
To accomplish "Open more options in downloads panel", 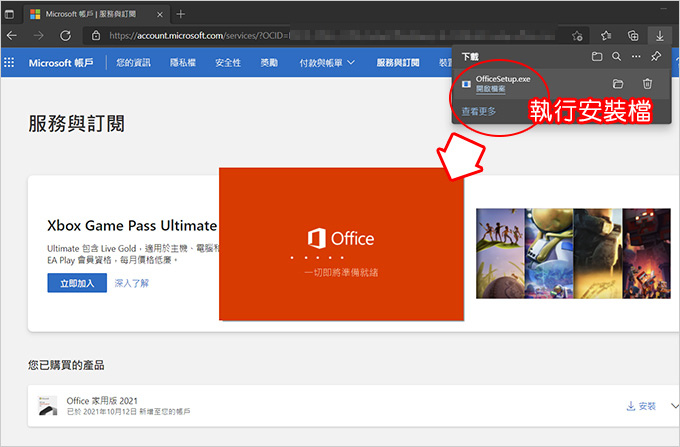I will [636, 56].
